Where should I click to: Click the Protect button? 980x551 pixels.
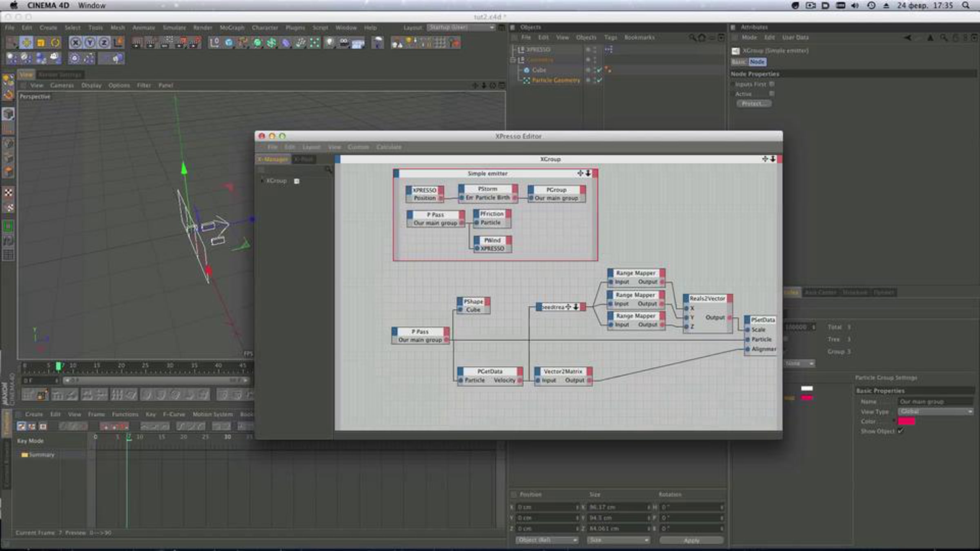click(754, 104)
